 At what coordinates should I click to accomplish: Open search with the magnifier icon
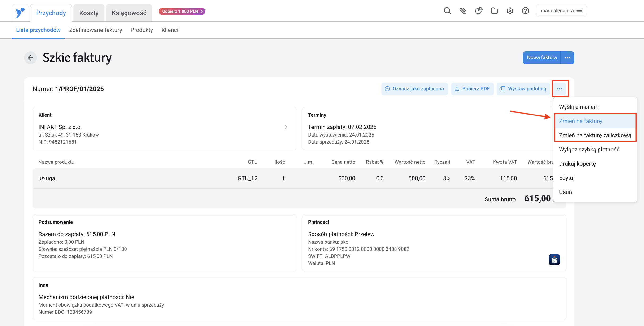[447, 11]
